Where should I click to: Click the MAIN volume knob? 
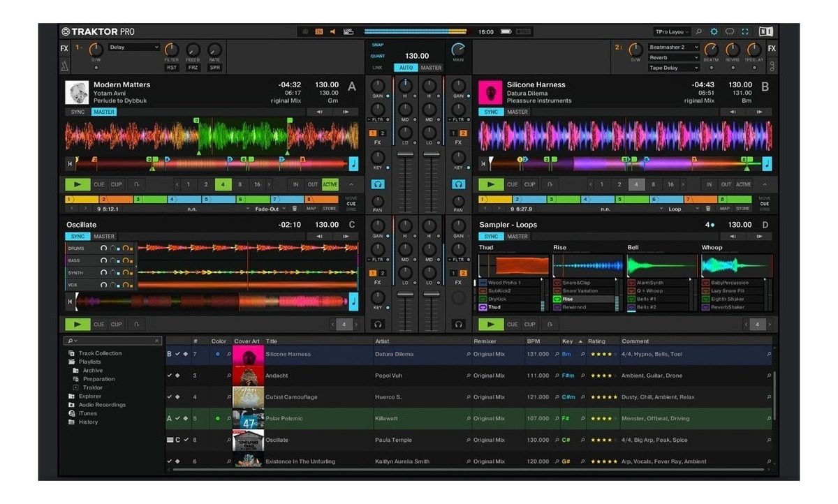[458, 50]
